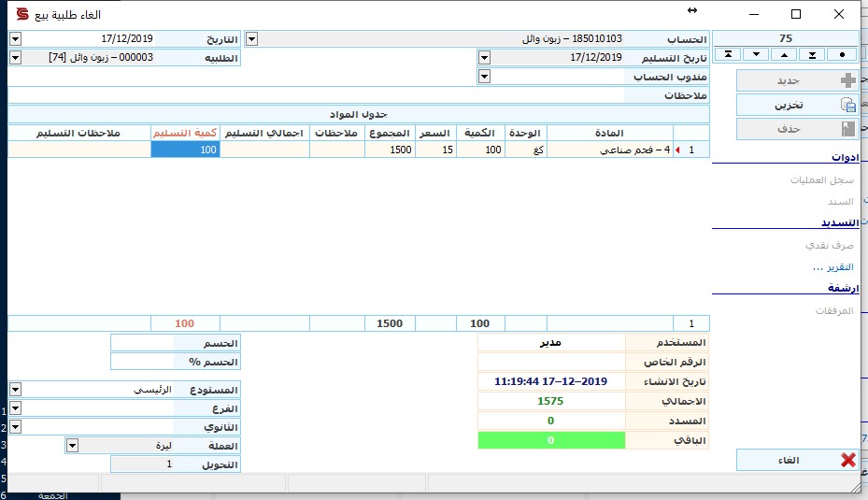Click the الكمية cell 100 in row 1
The width and height of the screenshot is (868, 500).
tap(480, 150)
